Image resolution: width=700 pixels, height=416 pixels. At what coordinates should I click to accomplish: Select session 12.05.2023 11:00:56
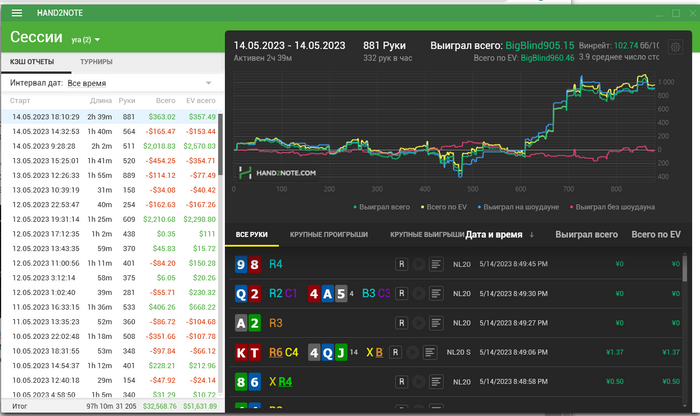point(110,263)
